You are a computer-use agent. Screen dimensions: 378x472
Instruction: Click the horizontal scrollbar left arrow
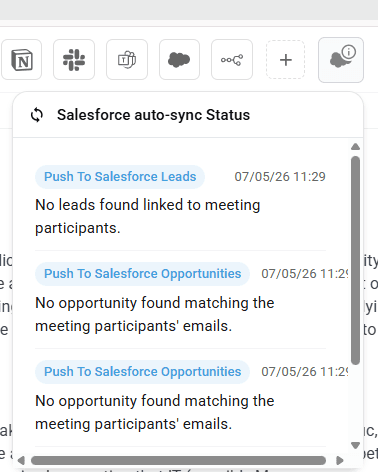coord(21,461)
